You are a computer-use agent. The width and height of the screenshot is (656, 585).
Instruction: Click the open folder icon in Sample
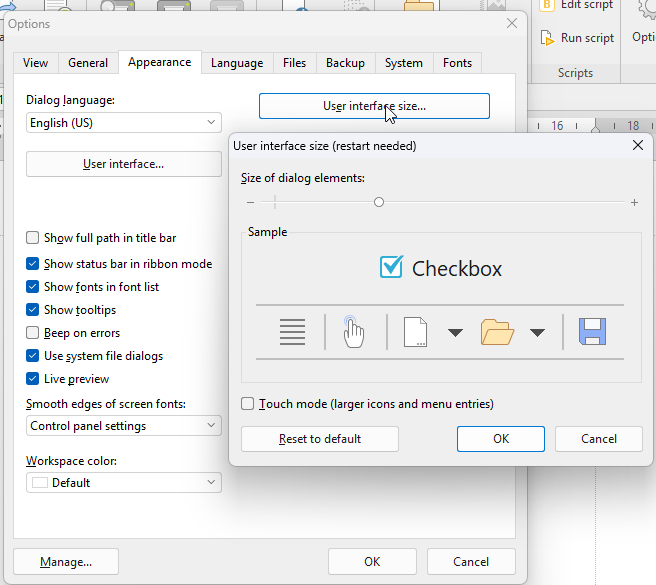click(497, 332)
